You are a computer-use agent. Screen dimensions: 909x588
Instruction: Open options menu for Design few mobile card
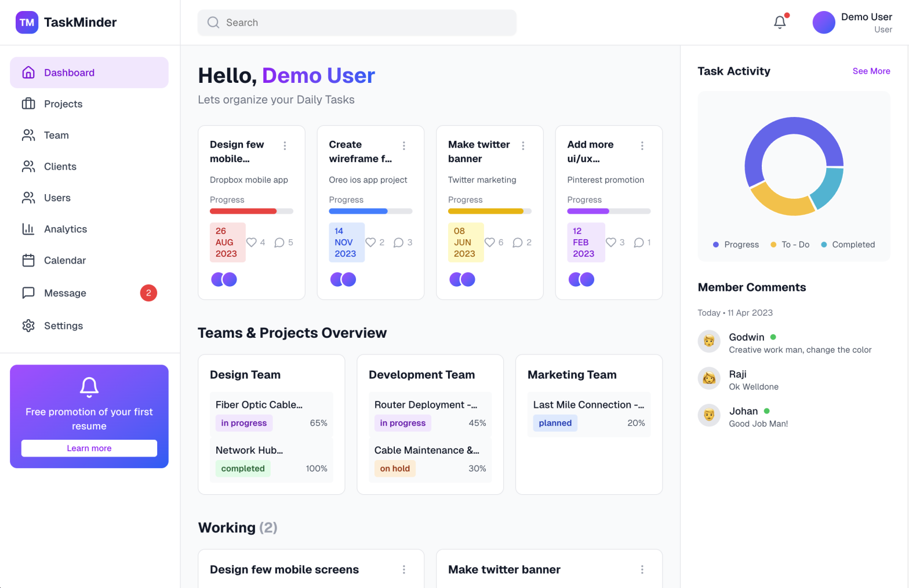(285, 145)
